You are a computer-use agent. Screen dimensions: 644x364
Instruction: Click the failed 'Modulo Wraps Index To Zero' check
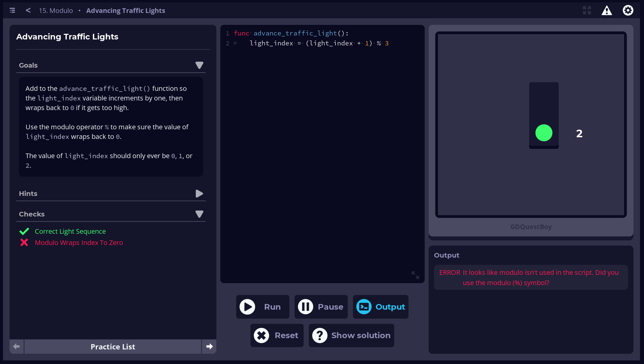point(79,243)
